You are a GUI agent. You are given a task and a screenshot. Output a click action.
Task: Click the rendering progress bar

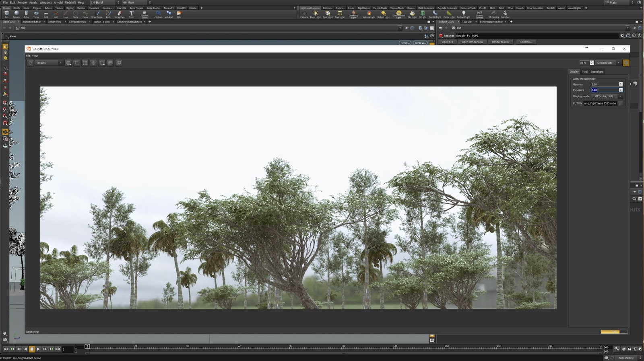click(x=613, y=332)
